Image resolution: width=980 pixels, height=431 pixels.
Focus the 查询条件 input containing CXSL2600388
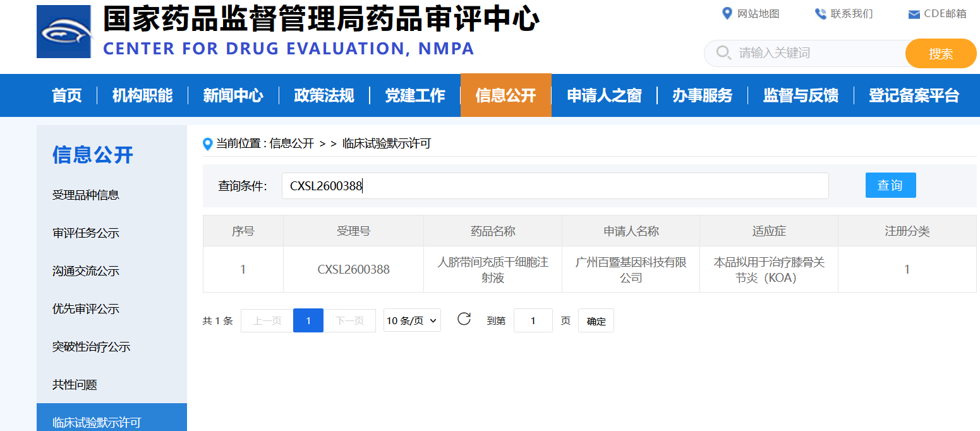(x=555, y=186)
